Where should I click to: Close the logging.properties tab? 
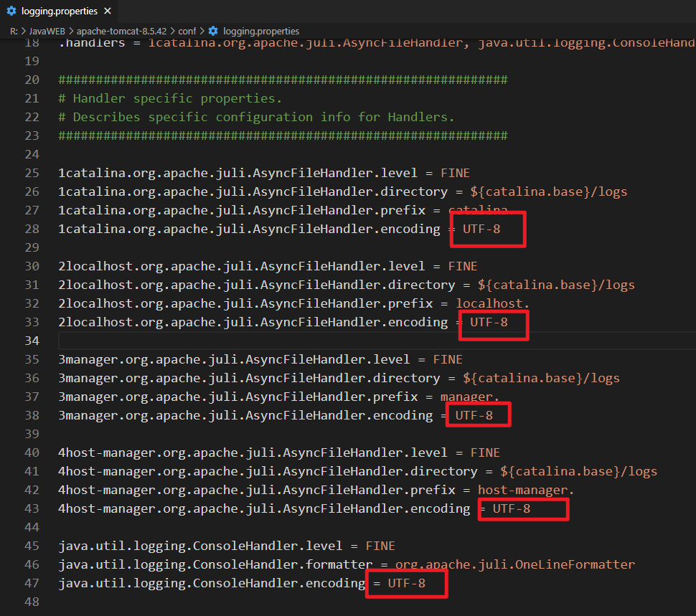coord(108,11)
